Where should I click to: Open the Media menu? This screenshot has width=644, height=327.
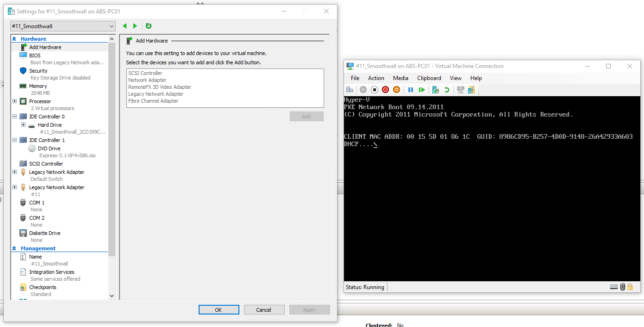400,78
